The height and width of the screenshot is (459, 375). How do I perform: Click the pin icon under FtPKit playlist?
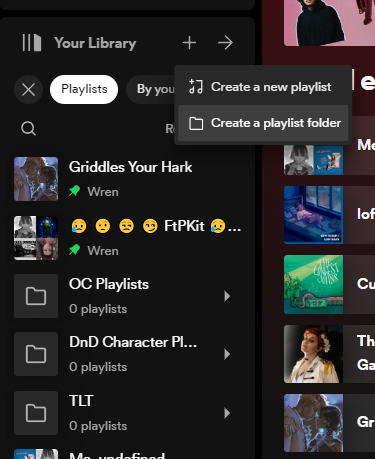75,250
